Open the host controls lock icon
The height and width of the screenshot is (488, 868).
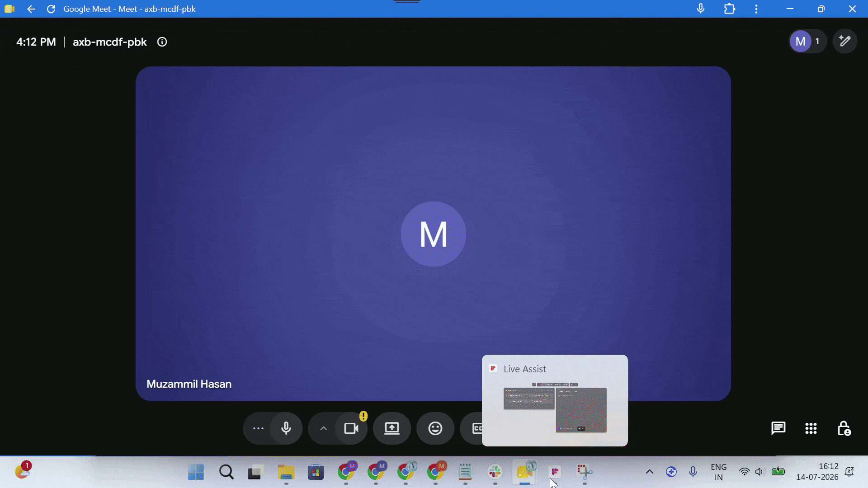(x=844, y=428)
